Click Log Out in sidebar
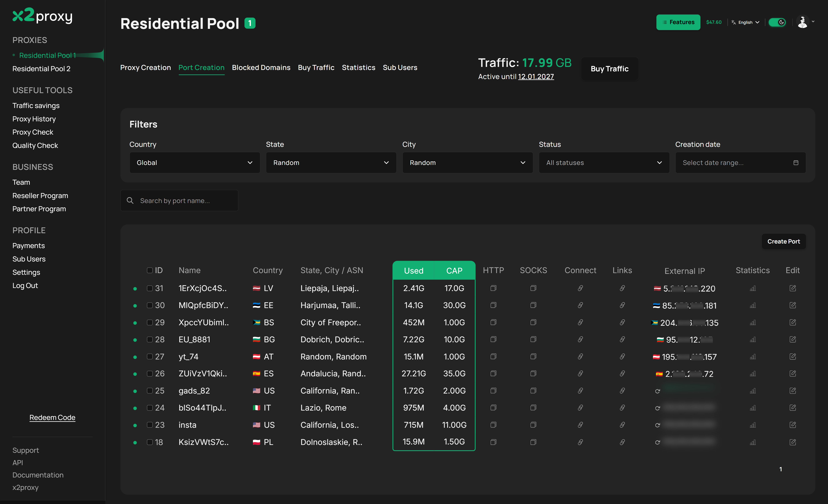Image resolution: width=828 pixels, height=504 pixels. (25, 285)
